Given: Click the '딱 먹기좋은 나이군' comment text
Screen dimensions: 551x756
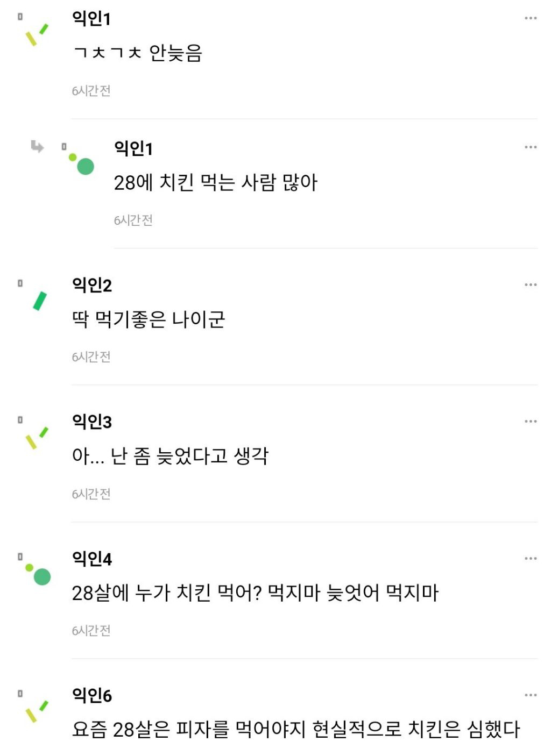Looking at the screenshot, I should click(x=149, y=319).
